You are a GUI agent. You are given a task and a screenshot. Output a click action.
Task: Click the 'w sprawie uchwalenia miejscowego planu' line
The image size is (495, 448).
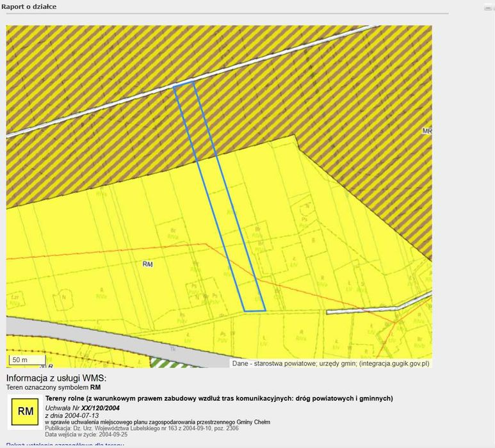click(158, 422)
